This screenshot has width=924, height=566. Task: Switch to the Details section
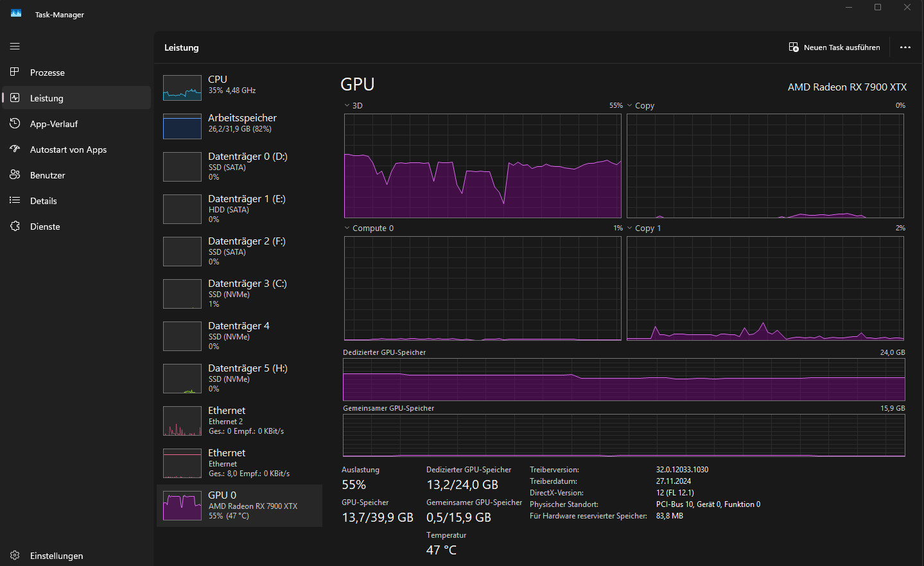tap(45, 200)
